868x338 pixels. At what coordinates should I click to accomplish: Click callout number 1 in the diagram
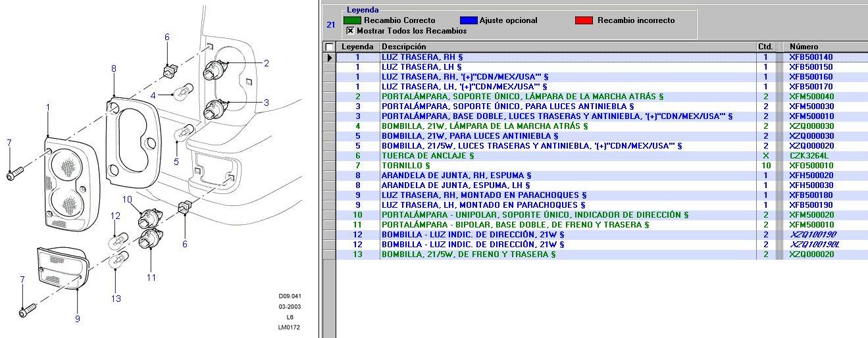[47, 107]
